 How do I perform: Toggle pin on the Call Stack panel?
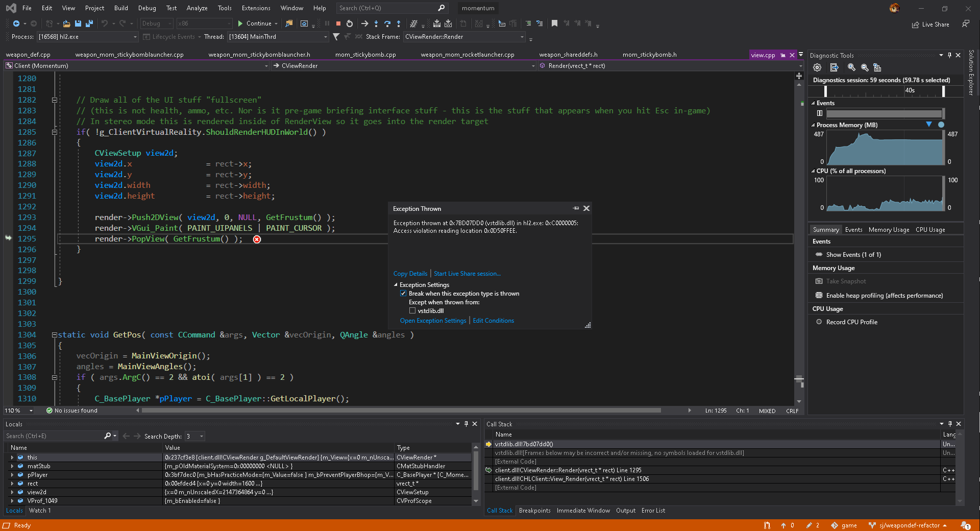pos(950,424)
